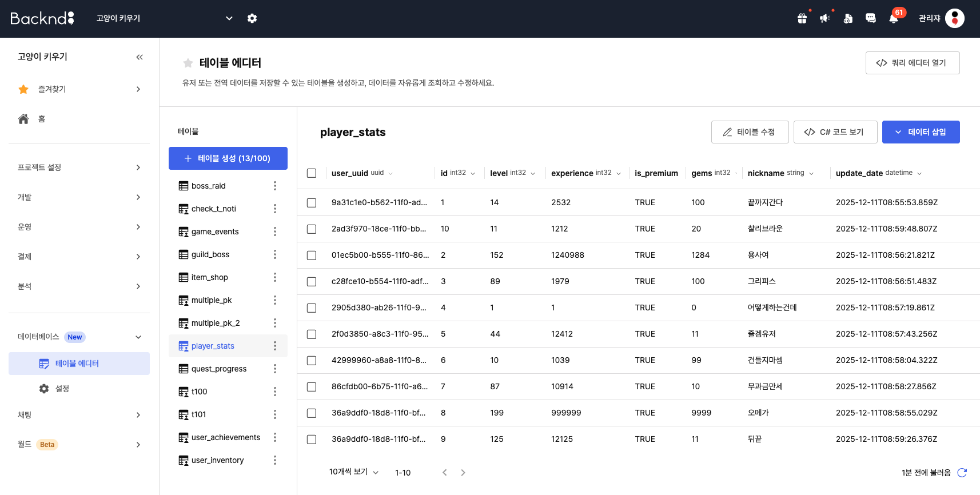Viewport: 980px width, 495px height.
Task: Click the 쿼리 에디터 열기 button
Action: pyautogui.click(x=913, y=63)
